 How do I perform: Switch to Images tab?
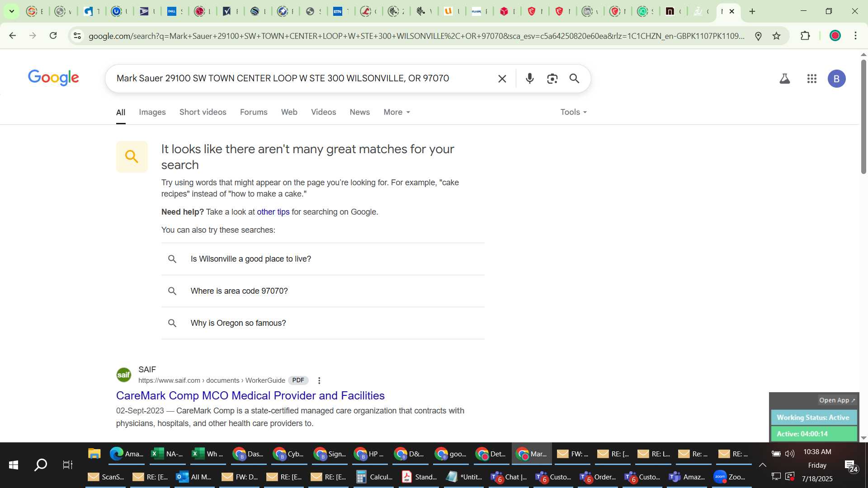tap(152, 112)
